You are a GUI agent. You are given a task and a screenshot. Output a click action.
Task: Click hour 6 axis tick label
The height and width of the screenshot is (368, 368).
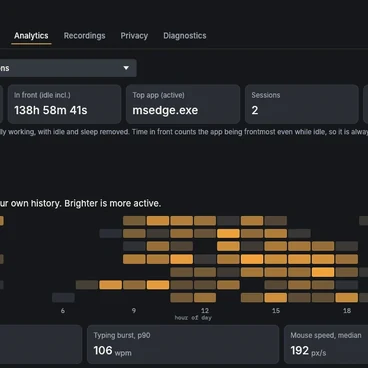pyautogui.click(x=63, y=311)
